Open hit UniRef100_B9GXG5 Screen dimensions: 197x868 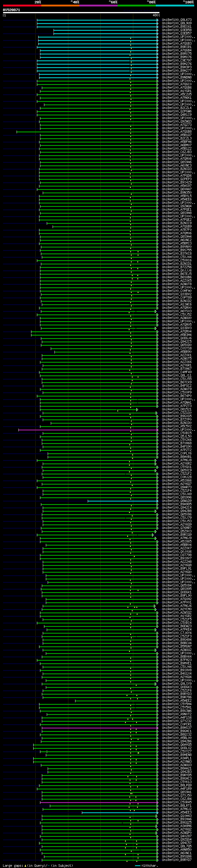point(177,416)
